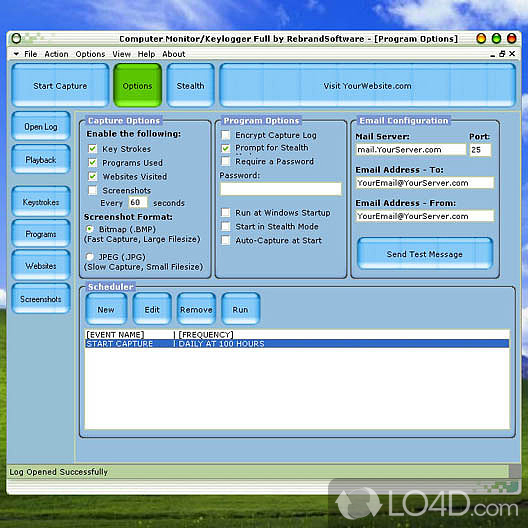Uncheck Prompt for Stealth
Image resolution: width=528 pixels, height=528 pixels.
pos(226,148)
